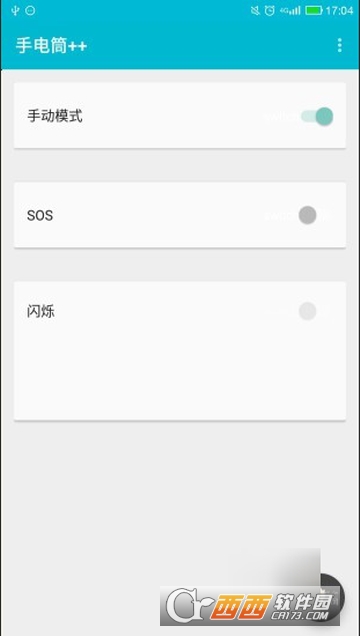Tap the round face notification icon
360x636 pixels.
pyautogui.click(x=30, y=11)
